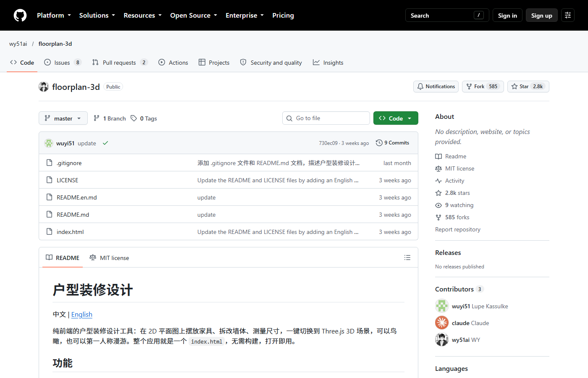
Task: Fork the repository
Action: point(483,87)
